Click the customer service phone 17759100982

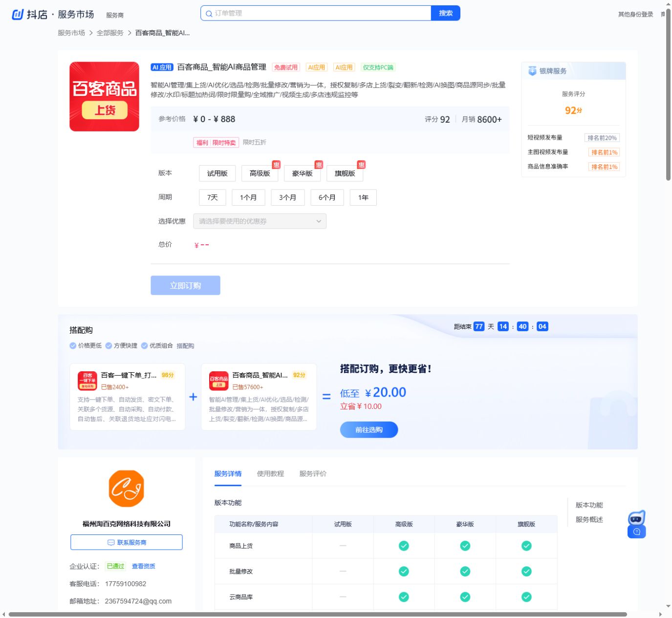coord(126,584)
